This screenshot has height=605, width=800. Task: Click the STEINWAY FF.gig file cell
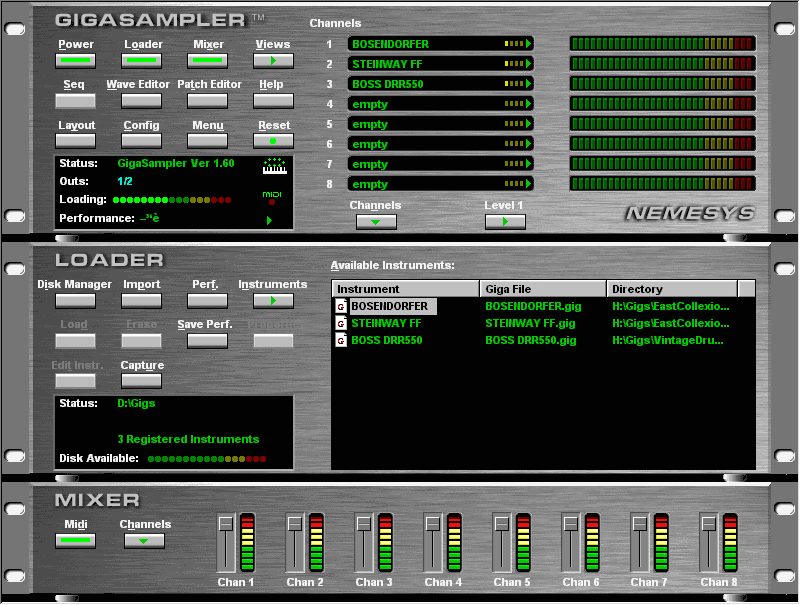530,323
